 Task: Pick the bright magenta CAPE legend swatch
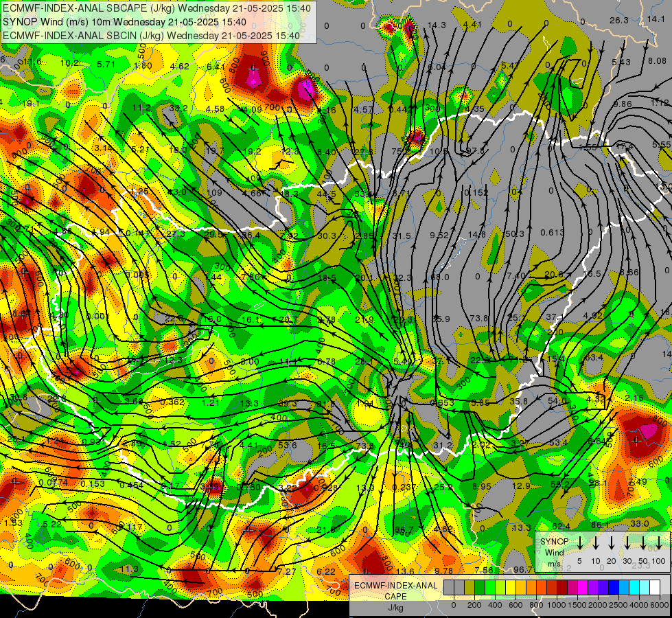583,588
